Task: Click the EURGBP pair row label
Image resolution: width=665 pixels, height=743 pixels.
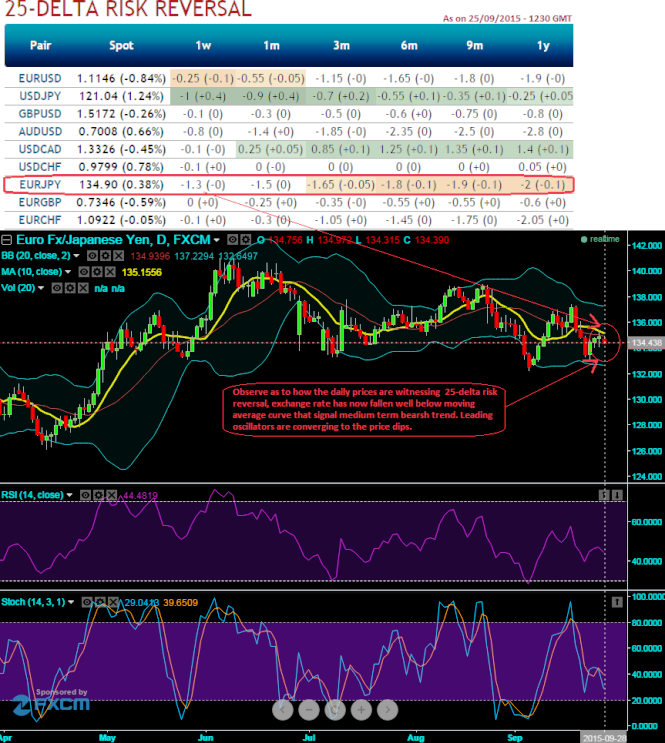Action: [x=40, y=202]
